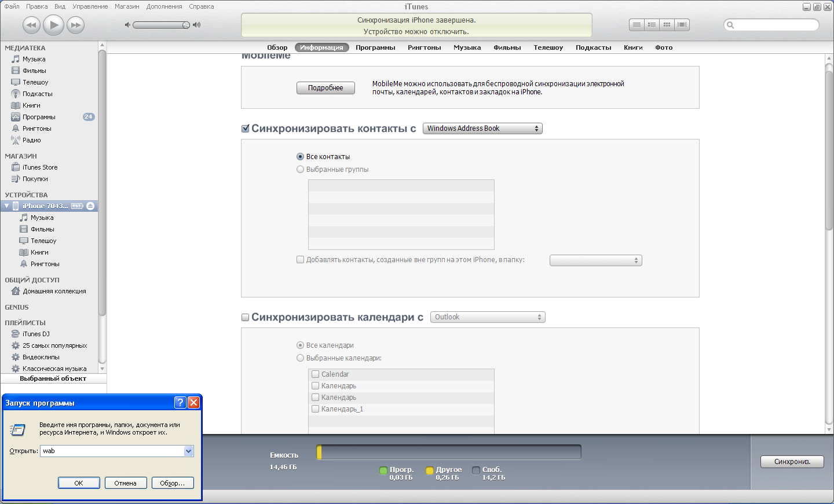Collapse the iPhone device tree
This screenshot has width=834, height=504.
coord(7,206)
